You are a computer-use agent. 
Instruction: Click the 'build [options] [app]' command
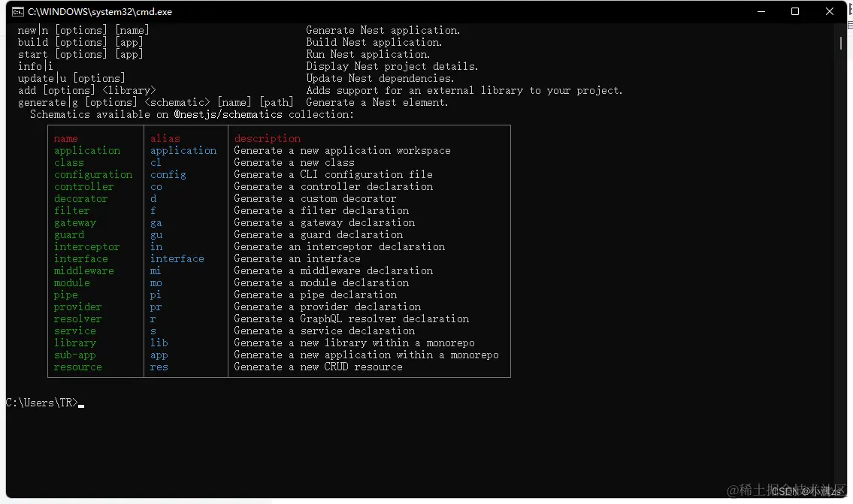click(80, 42)
